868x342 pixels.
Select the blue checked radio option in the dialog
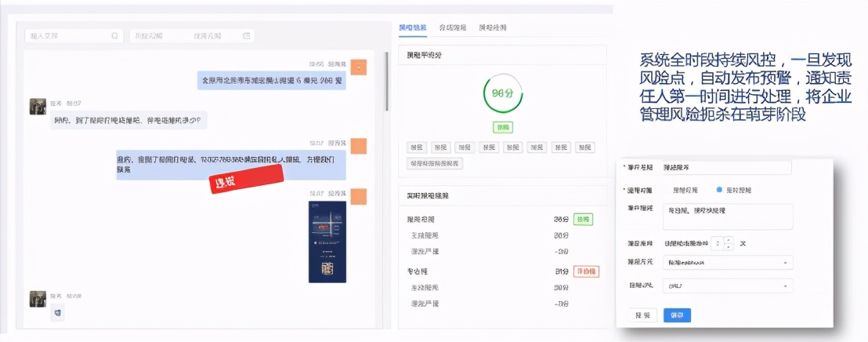tap(719, 190)
